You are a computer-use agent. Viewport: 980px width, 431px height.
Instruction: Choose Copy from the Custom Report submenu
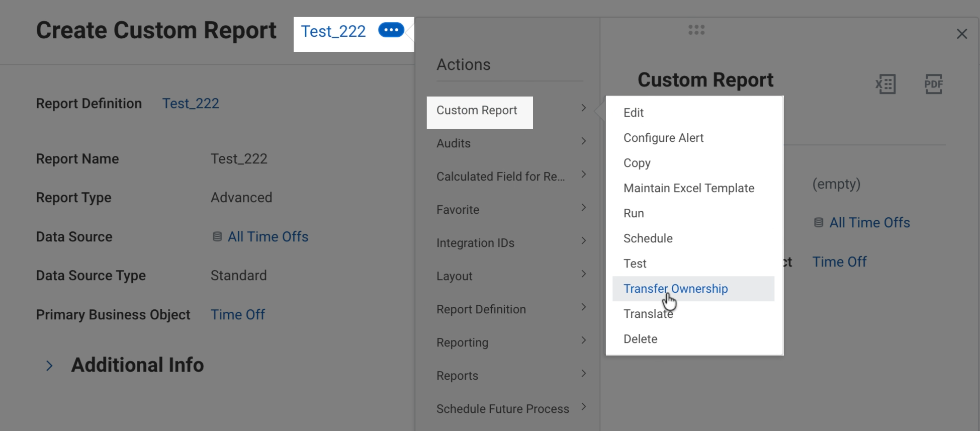coord(693,163)
